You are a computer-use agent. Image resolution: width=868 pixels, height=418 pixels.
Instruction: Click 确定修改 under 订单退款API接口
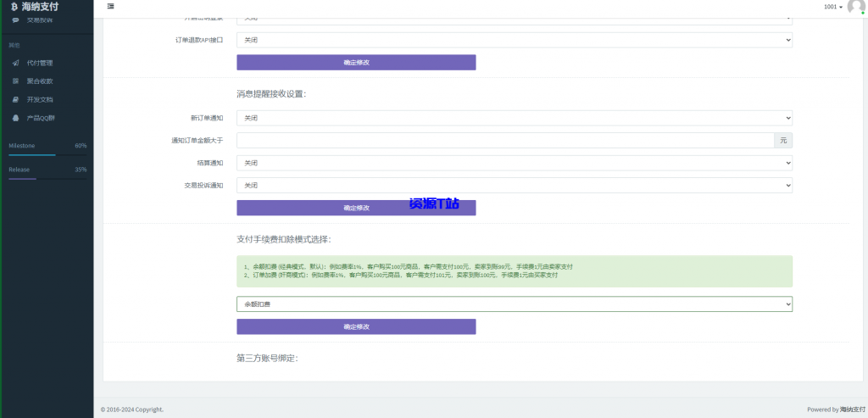tap(356, 62)
